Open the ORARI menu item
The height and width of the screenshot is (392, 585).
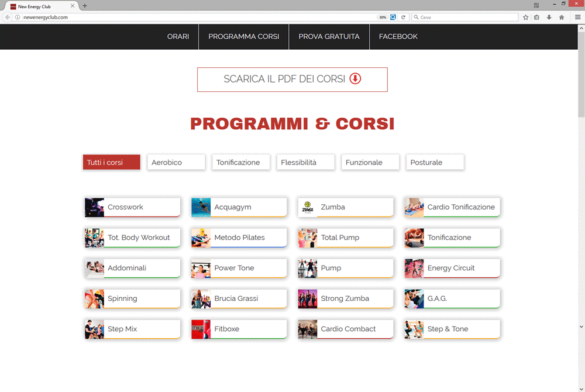[x=178, y=36]
